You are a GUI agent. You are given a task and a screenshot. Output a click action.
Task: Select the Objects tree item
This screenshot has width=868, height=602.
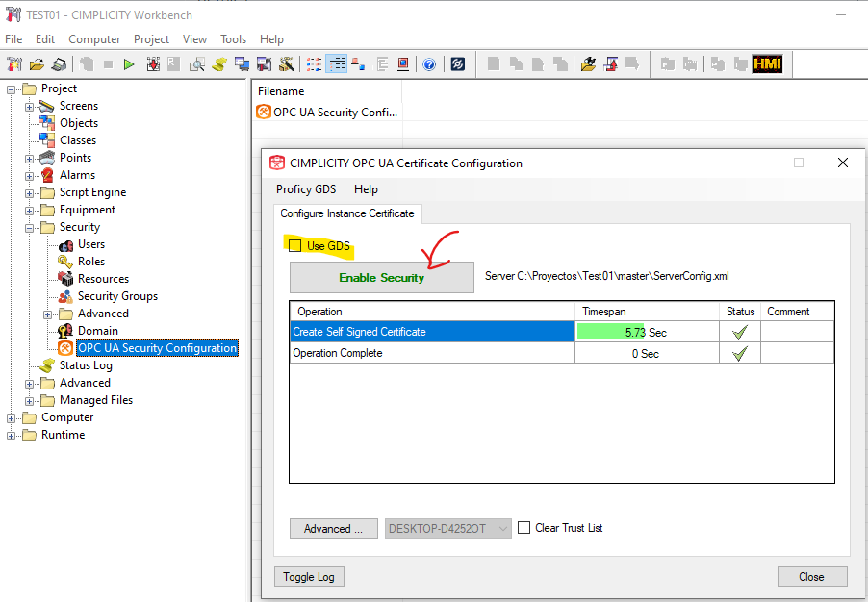tap(79, 123)
